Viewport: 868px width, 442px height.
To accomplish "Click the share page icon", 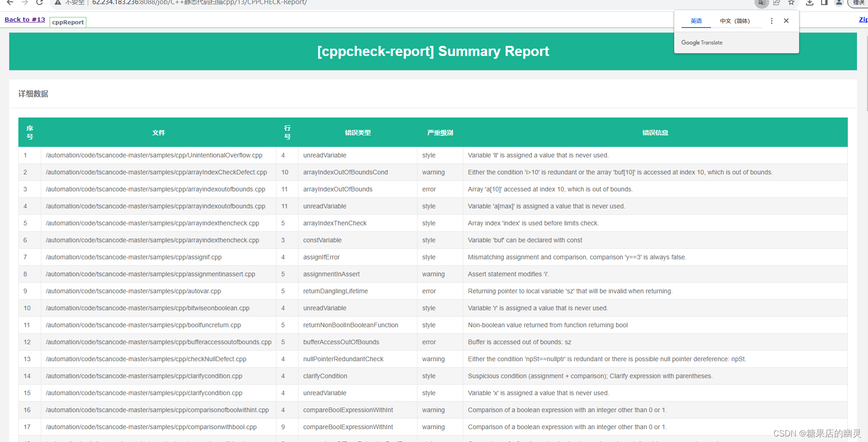I will tap(777, 2).
